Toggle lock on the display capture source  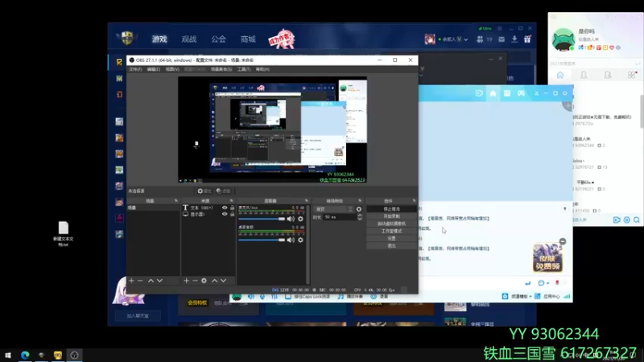pos(232,214)
